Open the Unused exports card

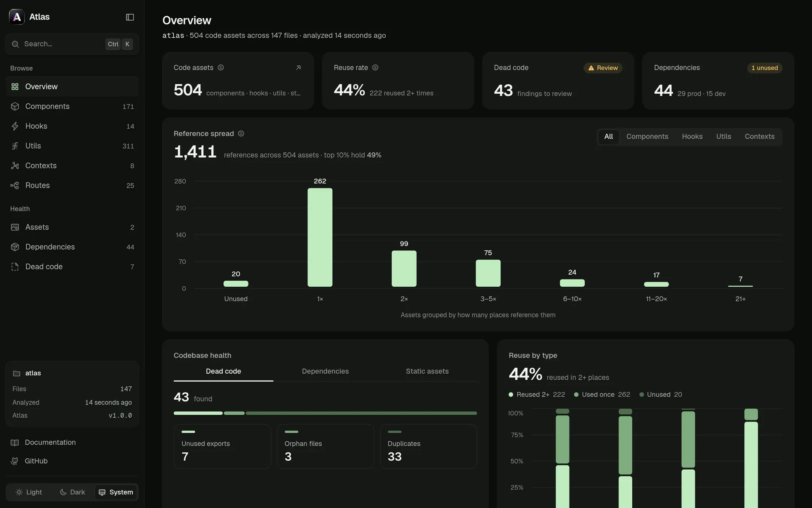(x=222, y=447)
